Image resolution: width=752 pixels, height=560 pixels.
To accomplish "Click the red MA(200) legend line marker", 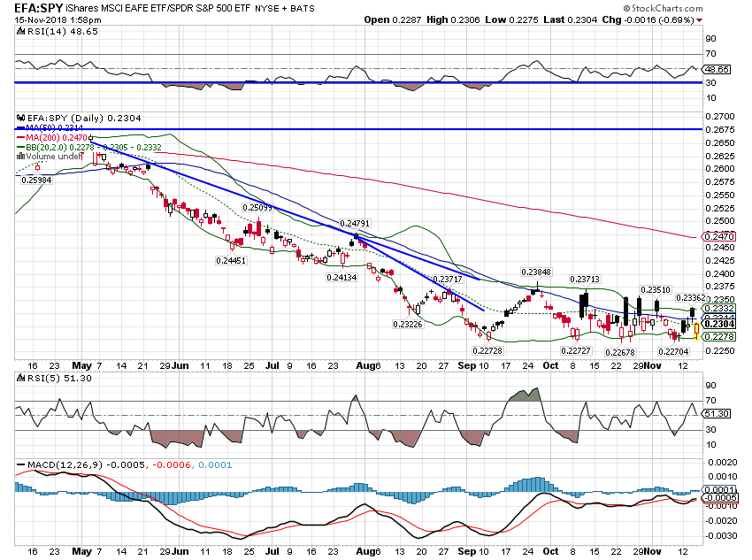I will 20,138.
